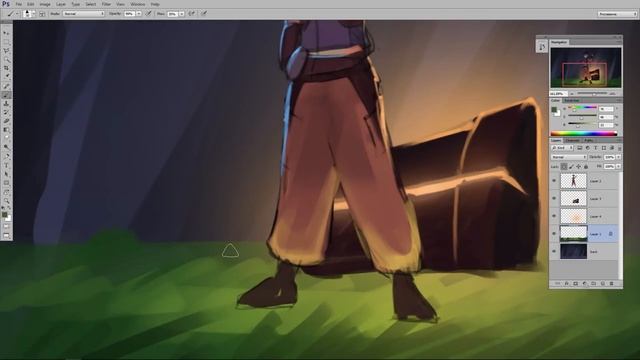
Task: Open the brush Mode dropdown
Action: coord(83,13)
